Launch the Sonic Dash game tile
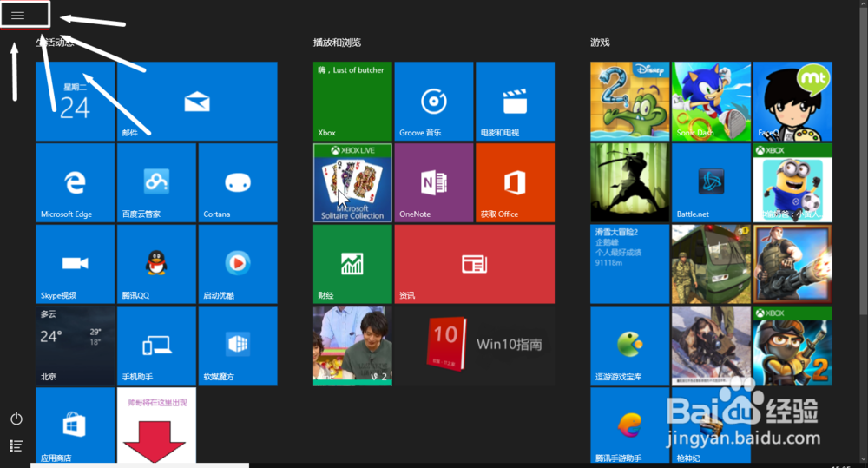Viewport: 868px width, 468px height. click(712, 102)
